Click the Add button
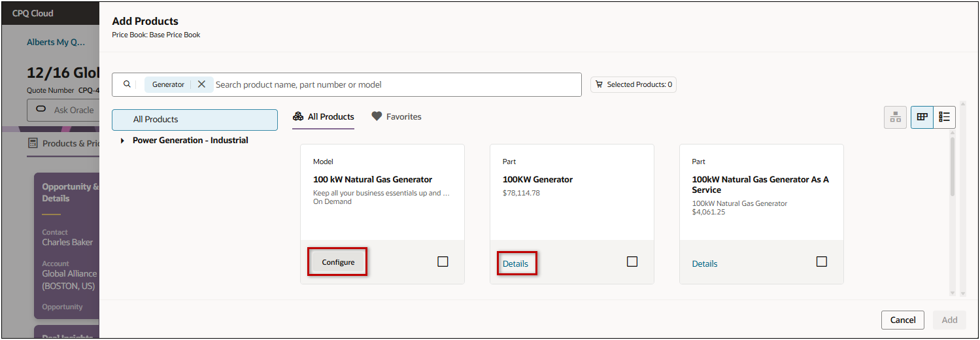 tap(949, 320)
